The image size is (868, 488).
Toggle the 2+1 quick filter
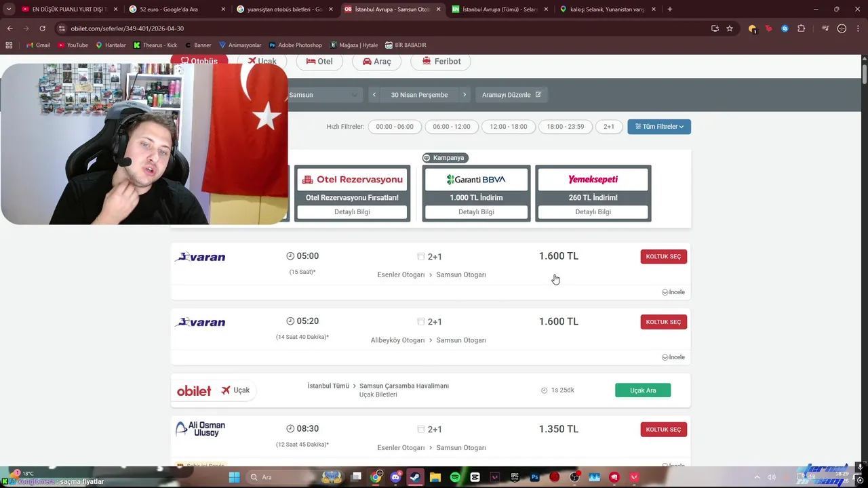[609, 127]
